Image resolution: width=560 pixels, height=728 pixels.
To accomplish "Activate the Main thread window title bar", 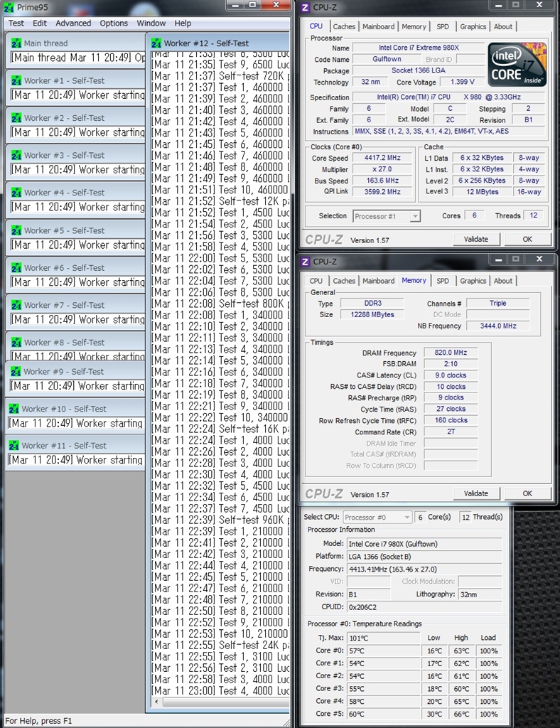I will pos(77,43).
